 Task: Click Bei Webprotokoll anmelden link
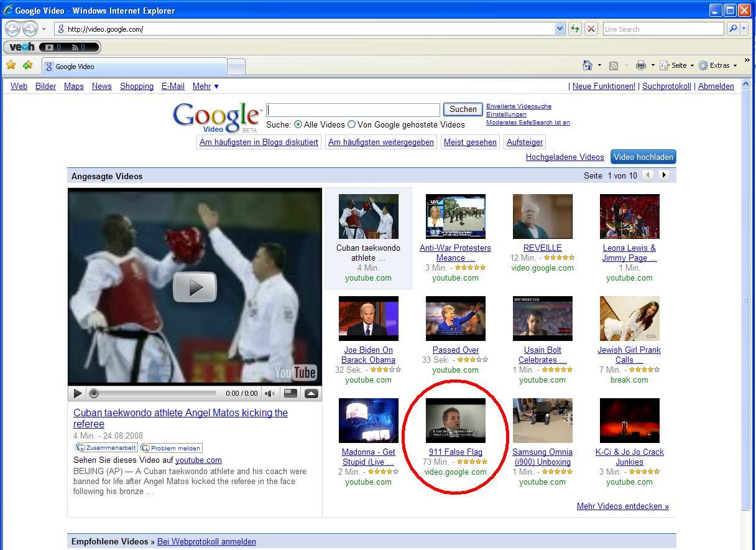point(206,541)
